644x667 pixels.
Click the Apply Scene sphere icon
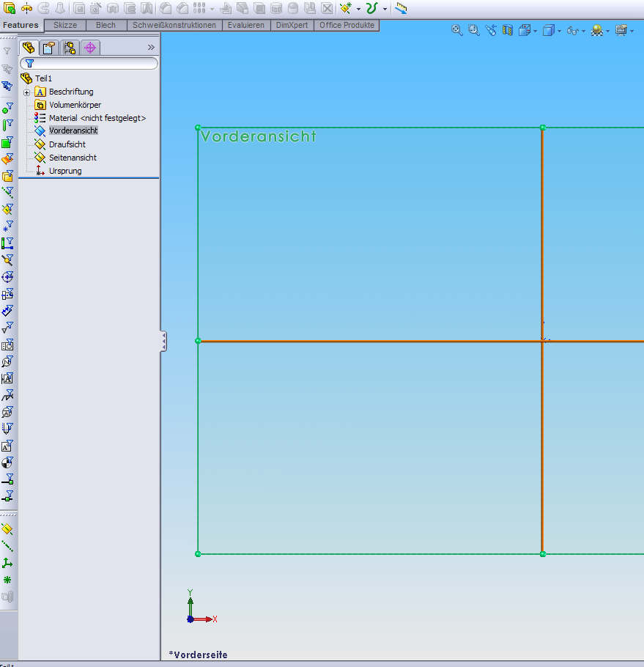[597, 30]
